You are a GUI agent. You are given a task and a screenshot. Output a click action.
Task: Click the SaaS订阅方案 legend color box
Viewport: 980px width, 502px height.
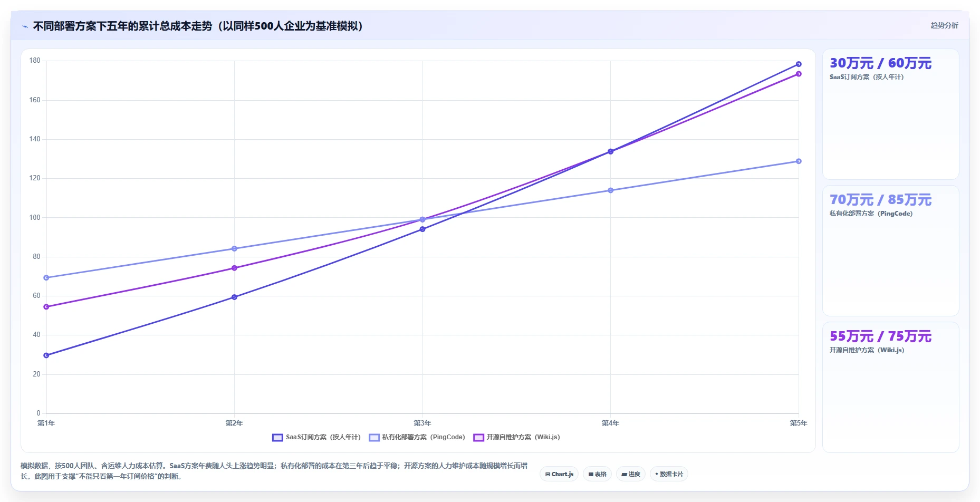click(x=277, y=437)
